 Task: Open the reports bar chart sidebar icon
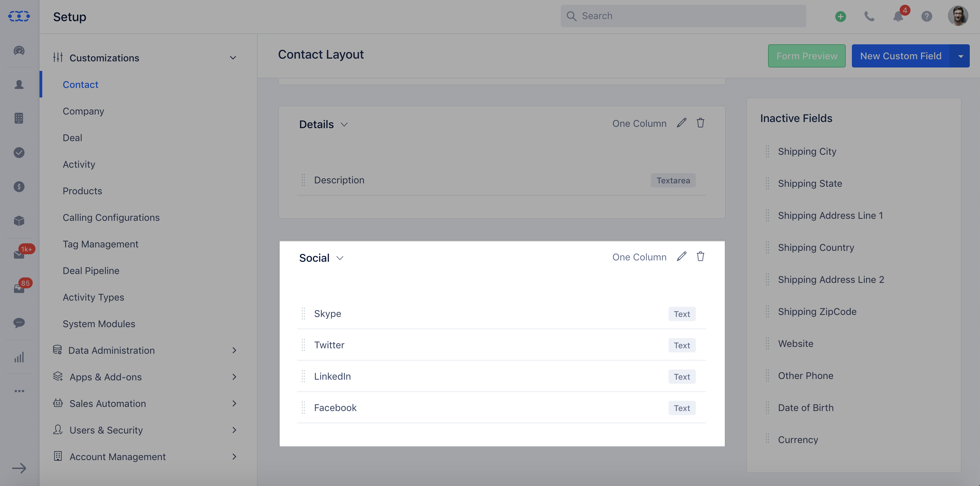point(19,357)
